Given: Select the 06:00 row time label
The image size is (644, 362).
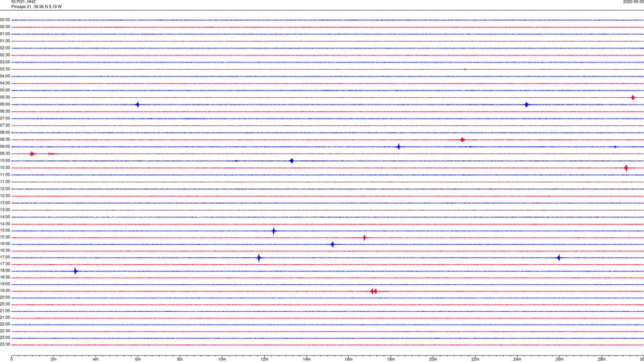Looking at the screenshot, I should [5, 105].
